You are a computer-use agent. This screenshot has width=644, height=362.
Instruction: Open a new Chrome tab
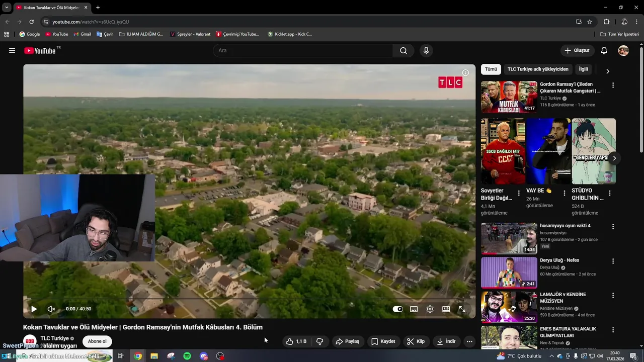(x=98, y=8)
